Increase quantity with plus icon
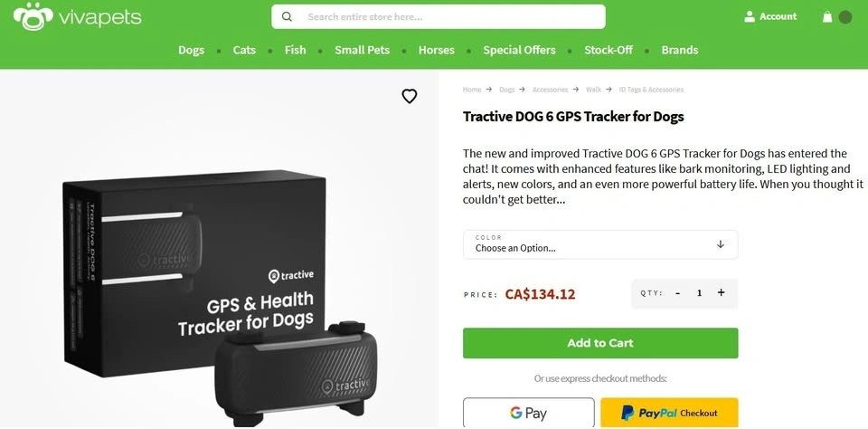The image size is (868, 429). 721,292
